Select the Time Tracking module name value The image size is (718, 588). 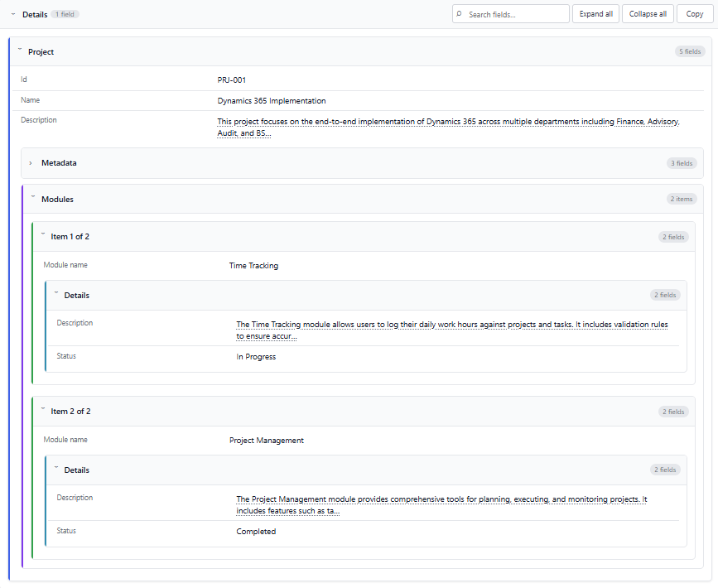click(253, 266)
